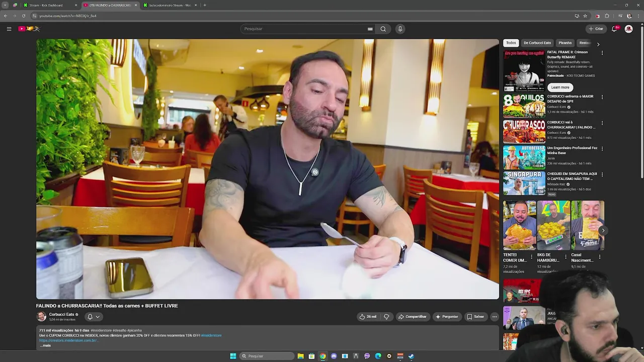Select the Todos filter chip
This screenshot has height=362, width=644.
tap(511, 43)
